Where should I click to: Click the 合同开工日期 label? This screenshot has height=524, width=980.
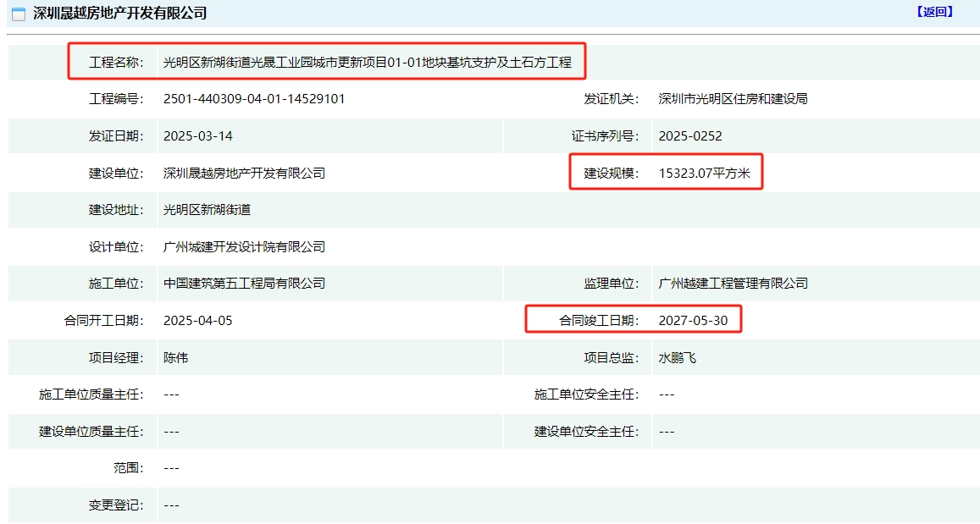[103, 320]
